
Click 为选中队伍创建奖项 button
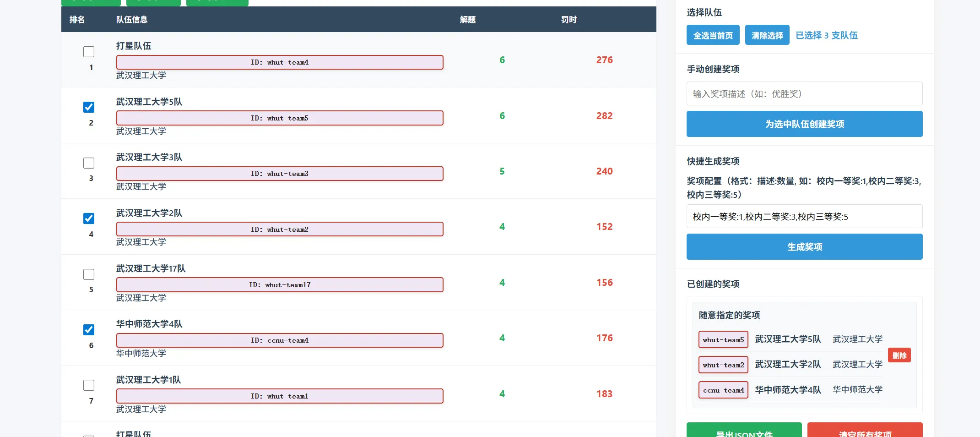804,124
